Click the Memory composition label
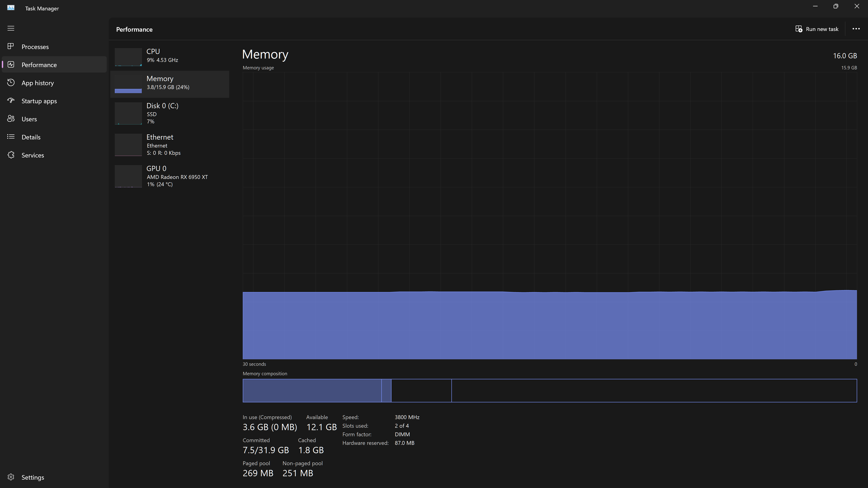Screen dimensions: 868x488 pyautogui.click(x=265, y=373)
